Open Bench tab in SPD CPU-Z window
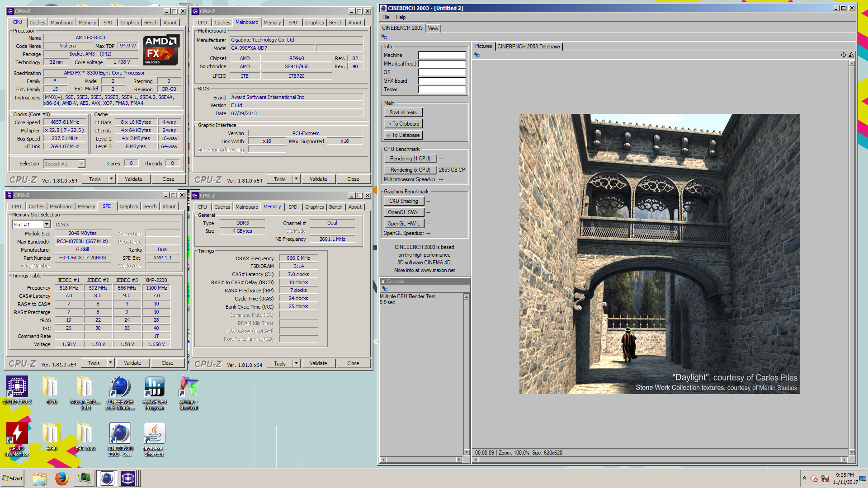Image resolution: width=868 pixels, height=488 pixels. tap(150, 206)
